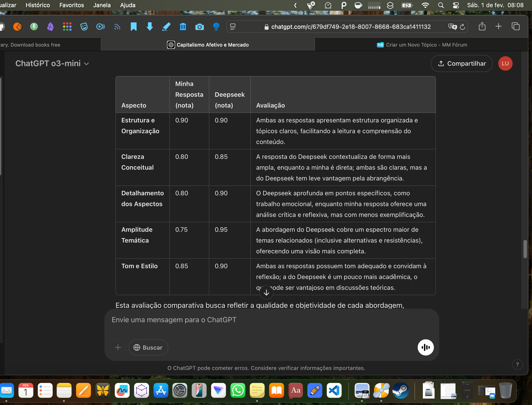
Task: Switch to the Capitalismo Afetivo e Mercado tab
Action: [208, 45]
